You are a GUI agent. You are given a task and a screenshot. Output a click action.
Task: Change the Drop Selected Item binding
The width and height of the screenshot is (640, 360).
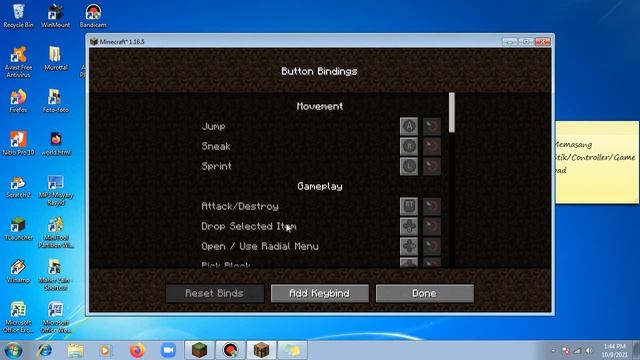coord(409,226)
